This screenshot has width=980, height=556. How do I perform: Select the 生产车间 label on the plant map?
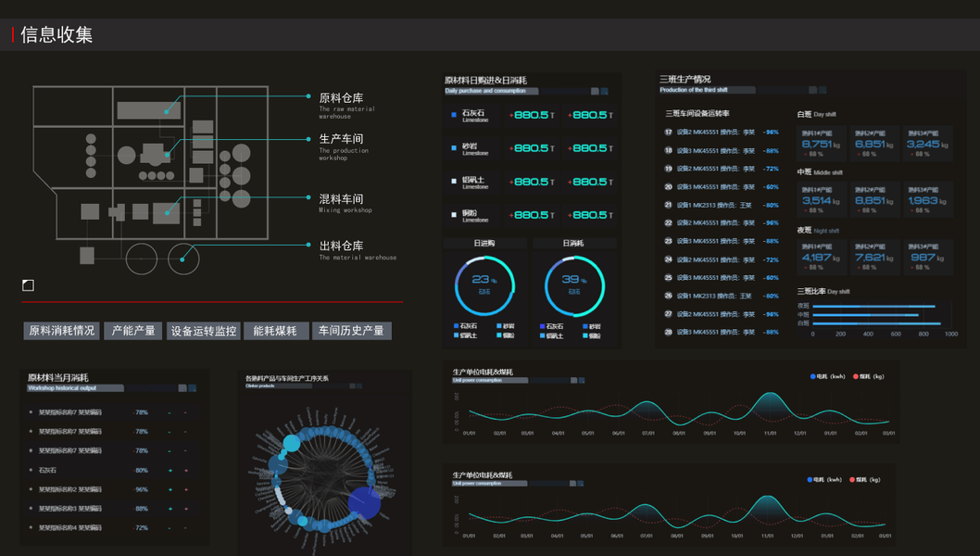(x=341, y=139)
